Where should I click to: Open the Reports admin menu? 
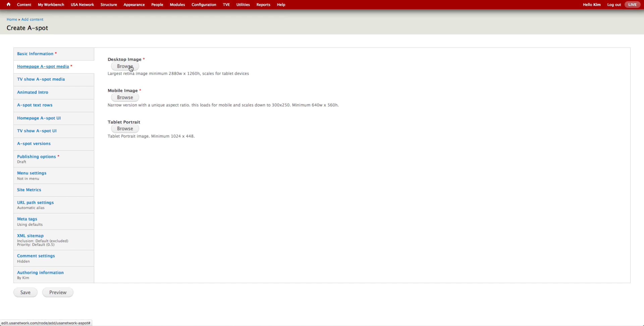tap(263, 4)
